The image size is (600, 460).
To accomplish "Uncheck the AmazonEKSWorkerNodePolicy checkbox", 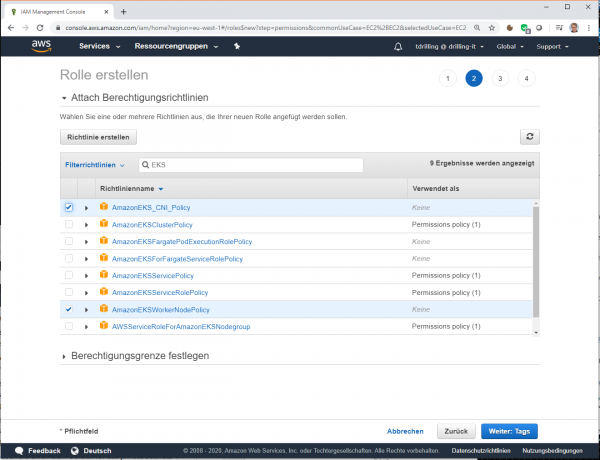I will point(69,309).
